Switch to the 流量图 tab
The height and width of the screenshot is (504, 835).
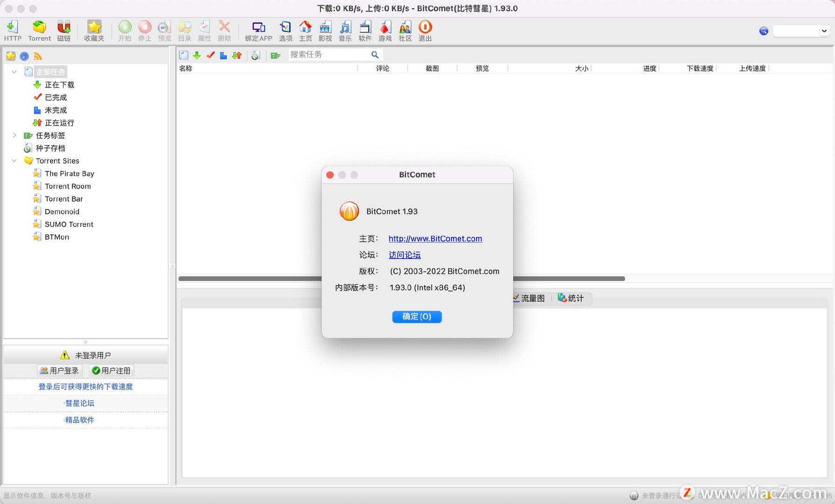tap(529, 298)
